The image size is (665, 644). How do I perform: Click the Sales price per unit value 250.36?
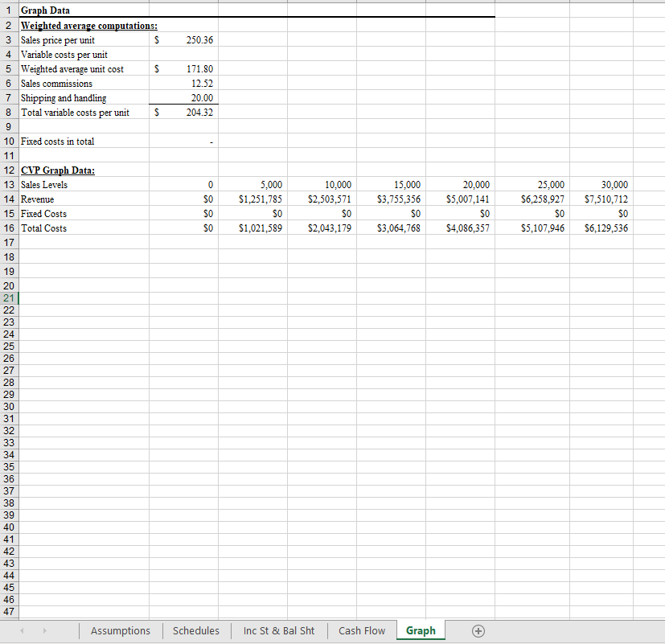tap(199, 39)
